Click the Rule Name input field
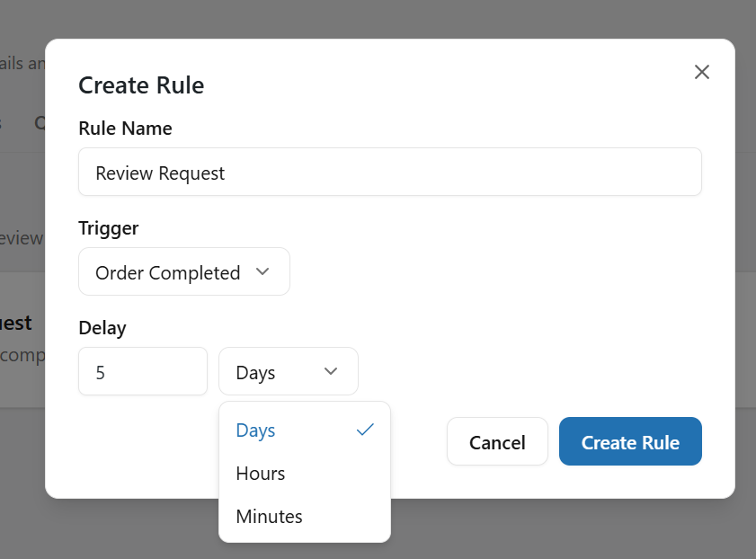This screenshot has width=756, height=559. click(389, 172)
